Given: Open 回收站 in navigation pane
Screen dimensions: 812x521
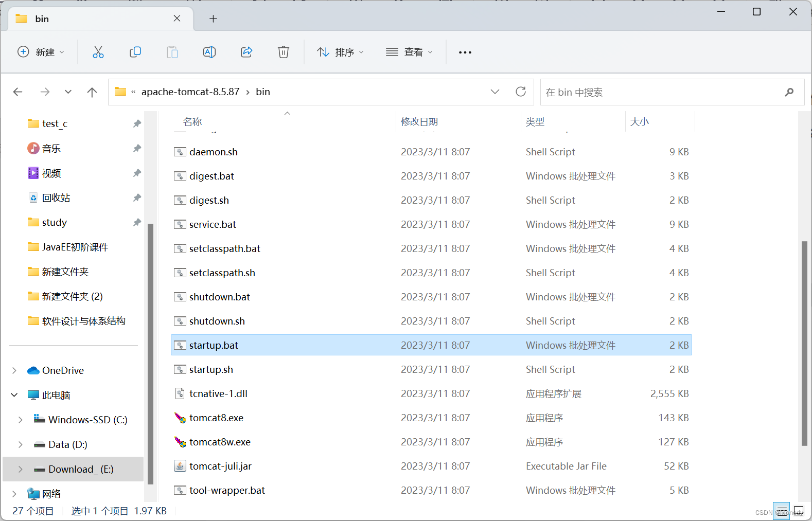Looking at the screenshot, I should point(56,198).
